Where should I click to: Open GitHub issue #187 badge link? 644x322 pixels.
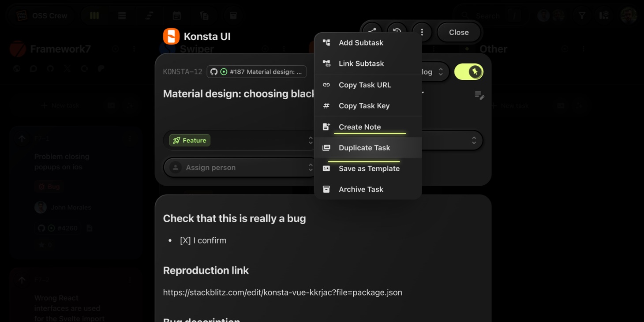pos(257,72)
